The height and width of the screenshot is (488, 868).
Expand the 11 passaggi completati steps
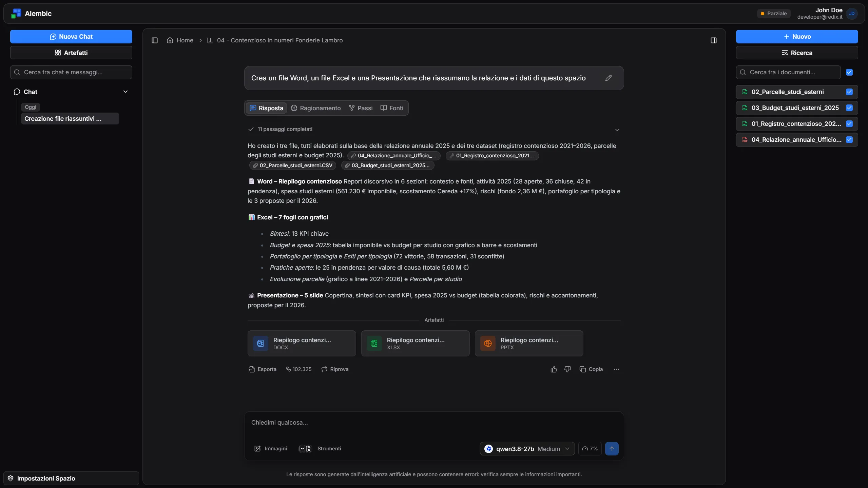(x=617, y=130)
